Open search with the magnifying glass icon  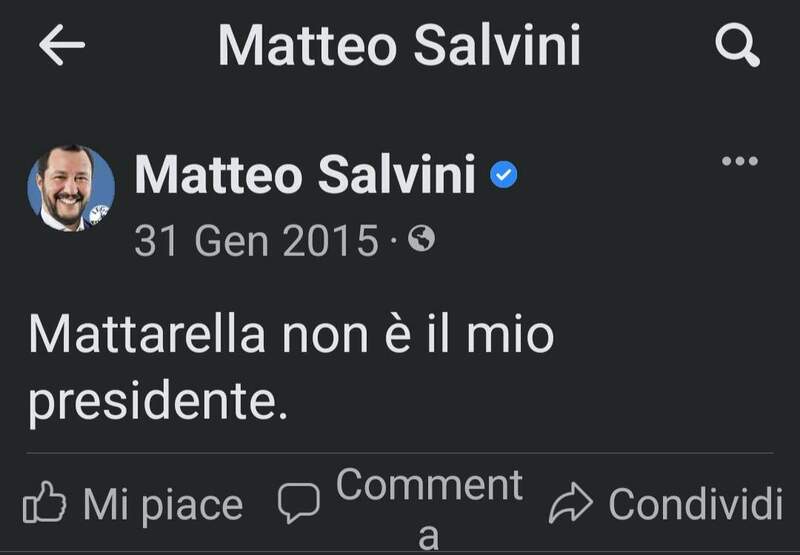(738, 46)
